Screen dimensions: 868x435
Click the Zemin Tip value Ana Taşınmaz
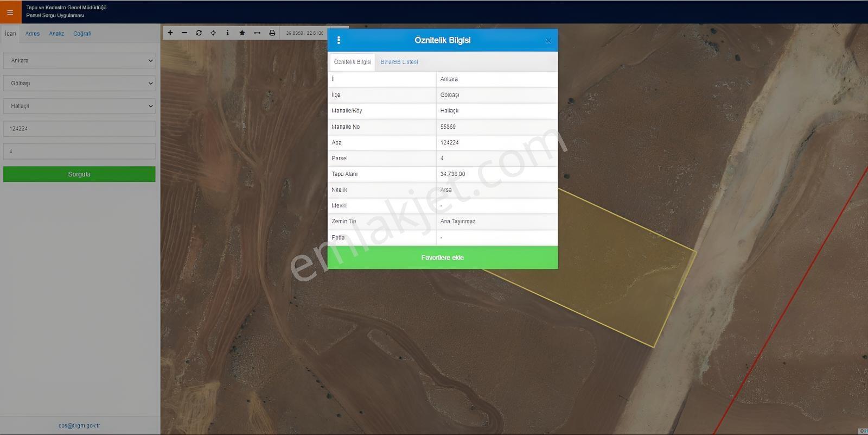pos(458,222)
